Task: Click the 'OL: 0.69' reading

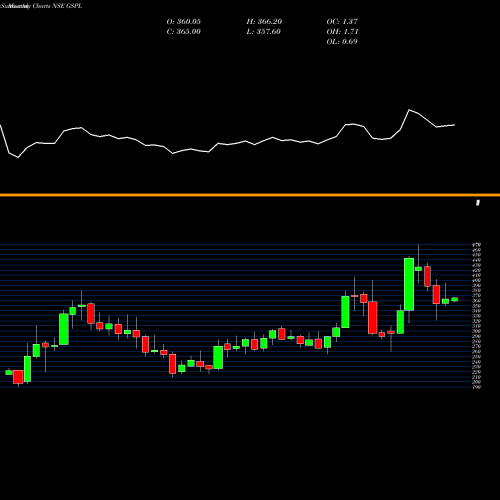Action: point(342,42)
